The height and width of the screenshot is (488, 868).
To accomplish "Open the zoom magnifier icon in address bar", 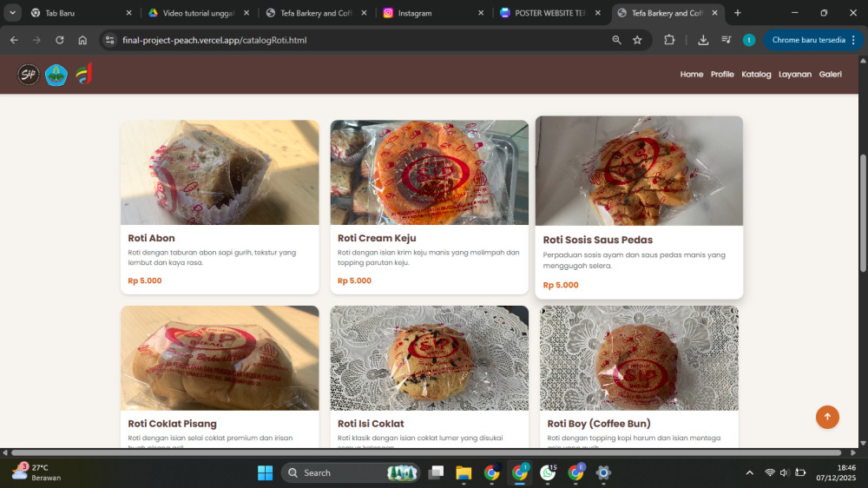I will coord(616,40).
